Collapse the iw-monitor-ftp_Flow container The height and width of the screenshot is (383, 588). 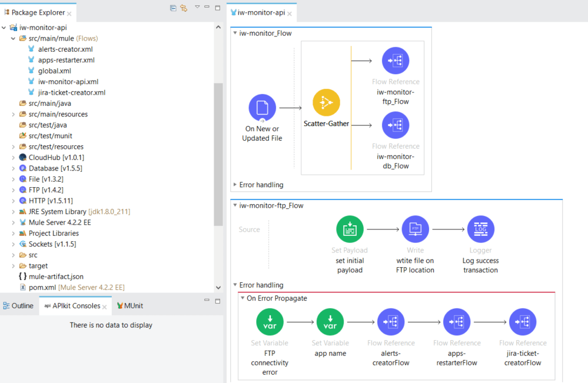[x=235, y=205]
